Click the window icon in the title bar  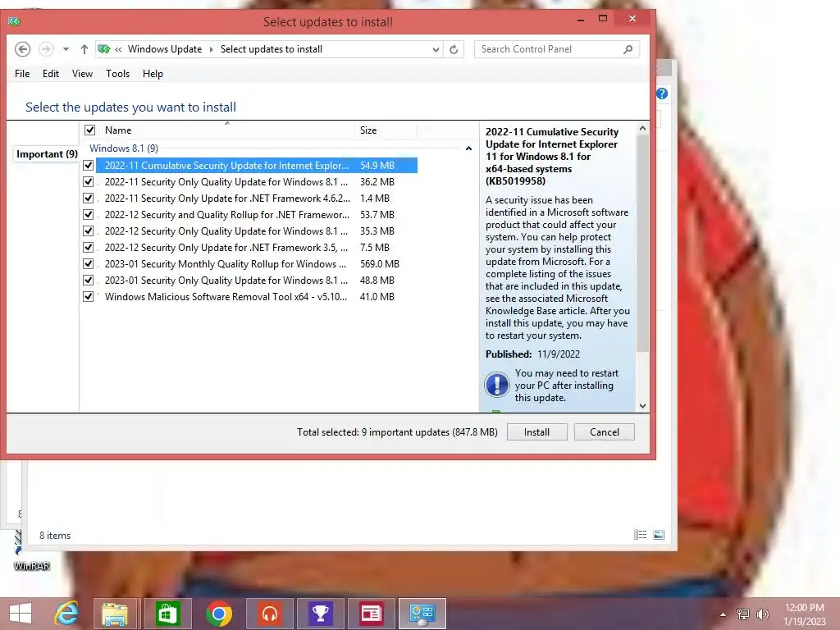click(x=15, y=22)
